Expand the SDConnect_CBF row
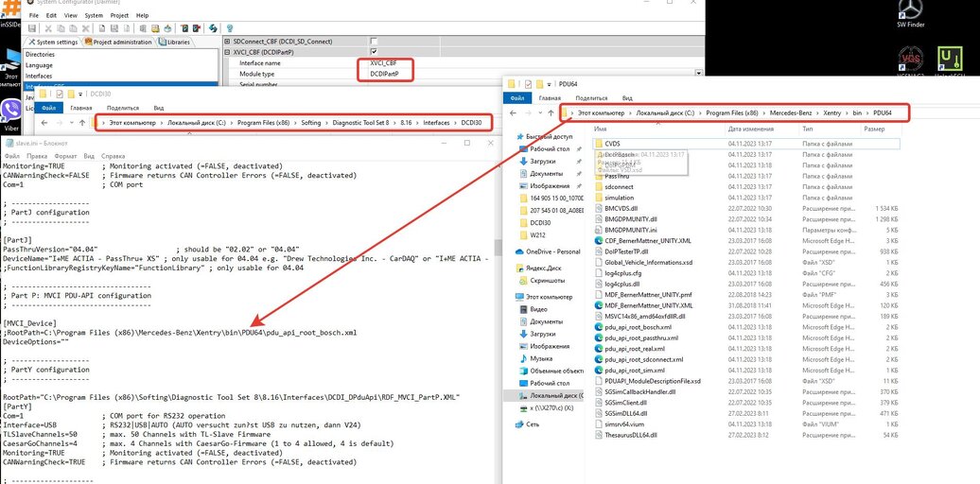Screen dimensions: 980x484 click(x=227, y=42)
